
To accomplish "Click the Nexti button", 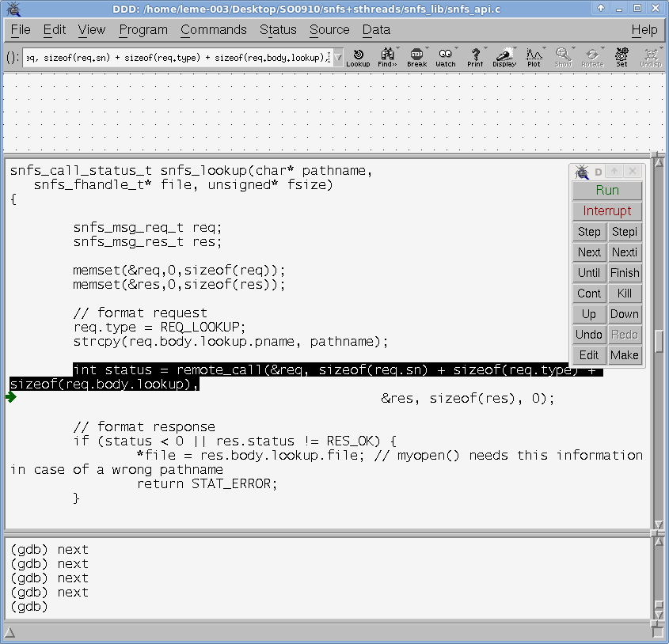I will click(x=624, y=252).
